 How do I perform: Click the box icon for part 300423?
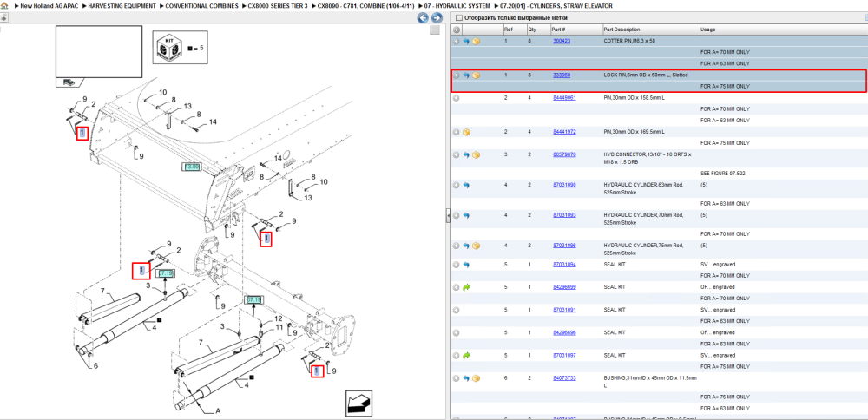(476, 41)
